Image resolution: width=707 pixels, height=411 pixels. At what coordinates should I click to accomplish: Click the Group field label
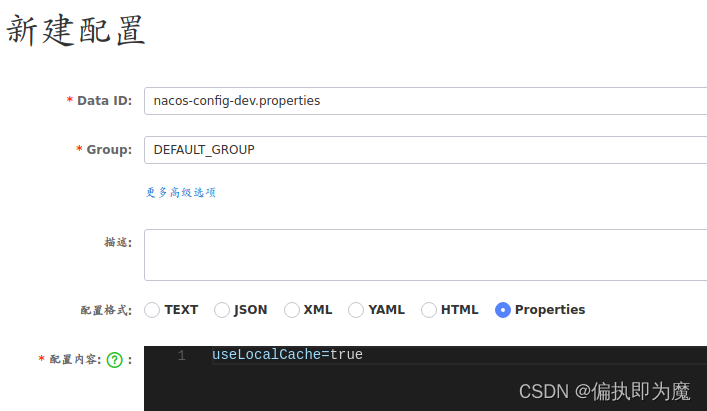tap(109, 150)
